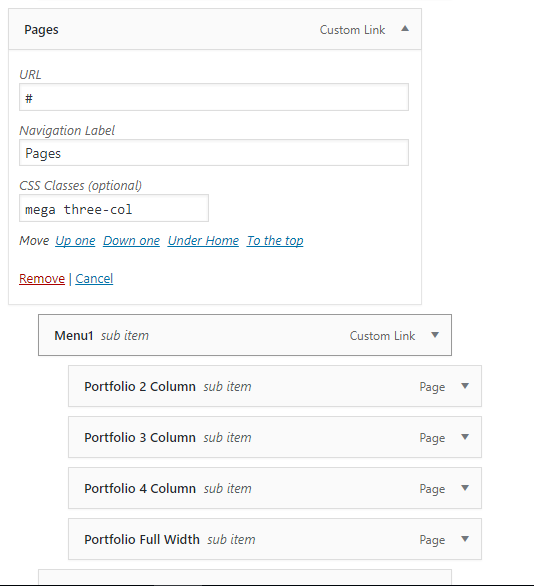Click the Navigation Label field label
Image resolution: width=534 pixels, height=586 pixels.
(x=67, y=130)
